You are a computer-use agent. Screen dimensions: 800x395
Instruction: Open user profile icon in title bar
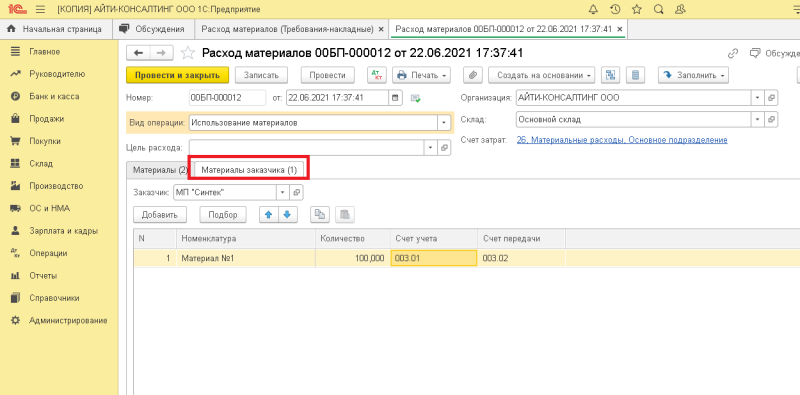pos(680,9)
